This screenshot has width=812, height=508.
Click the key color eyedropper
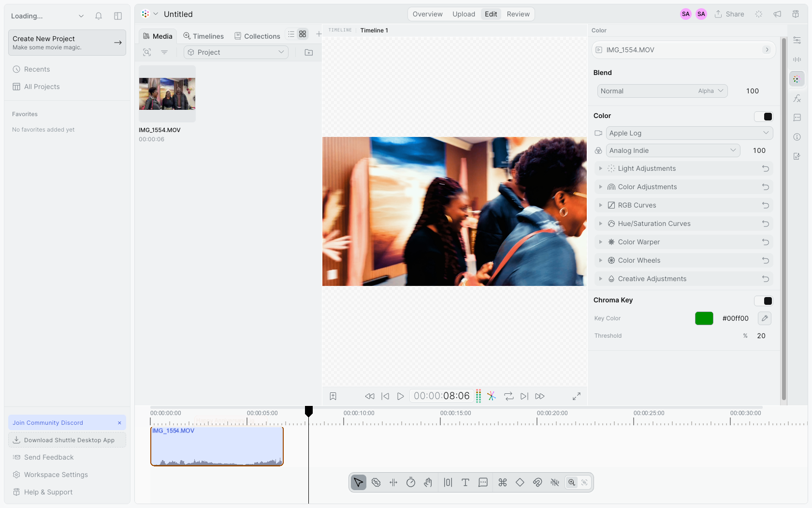(x=765, y=318)
